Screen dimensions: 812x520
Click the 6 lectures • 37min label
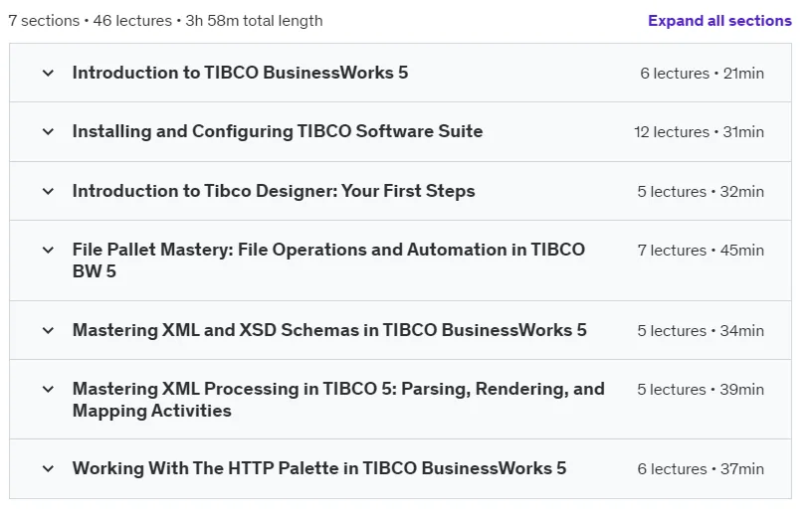[x=701, y=469]
